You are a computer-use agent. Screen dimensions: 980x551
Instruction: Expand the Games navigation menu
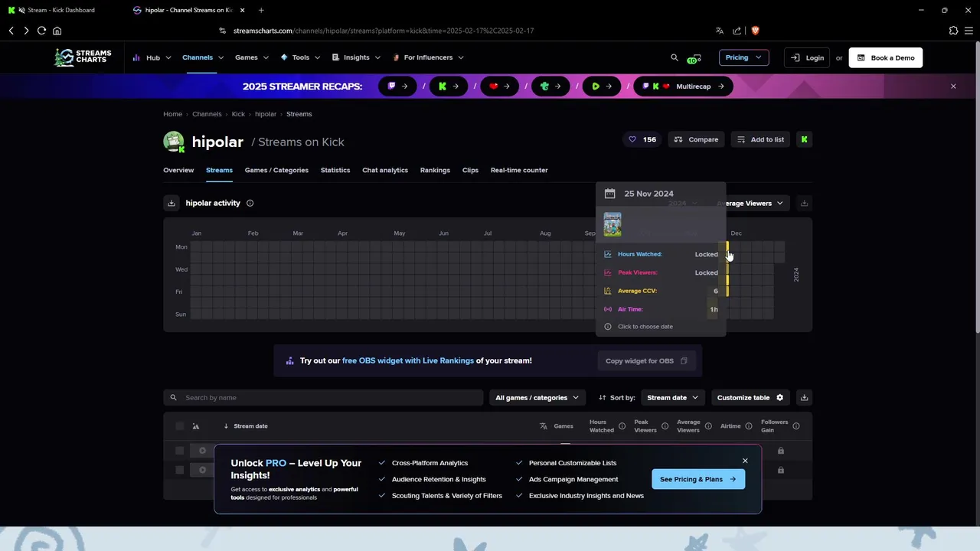(252, 57)
